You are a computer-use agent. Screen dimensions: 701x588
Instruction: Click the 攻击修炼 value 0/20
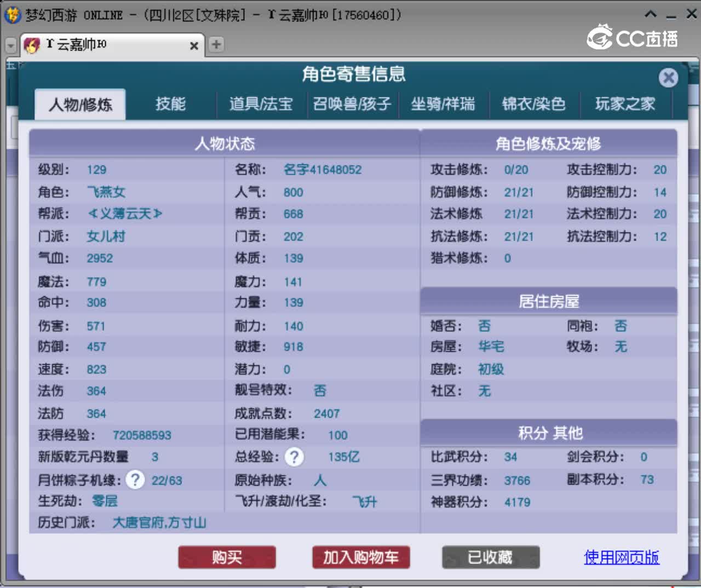516,170
